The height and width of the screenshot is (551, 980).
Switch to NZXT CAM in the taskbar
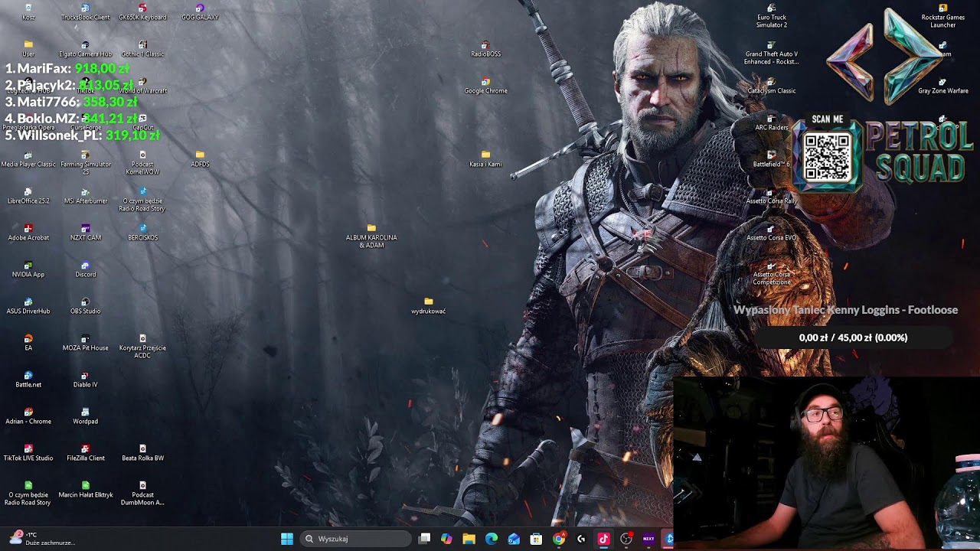click(x=648, y=539)
